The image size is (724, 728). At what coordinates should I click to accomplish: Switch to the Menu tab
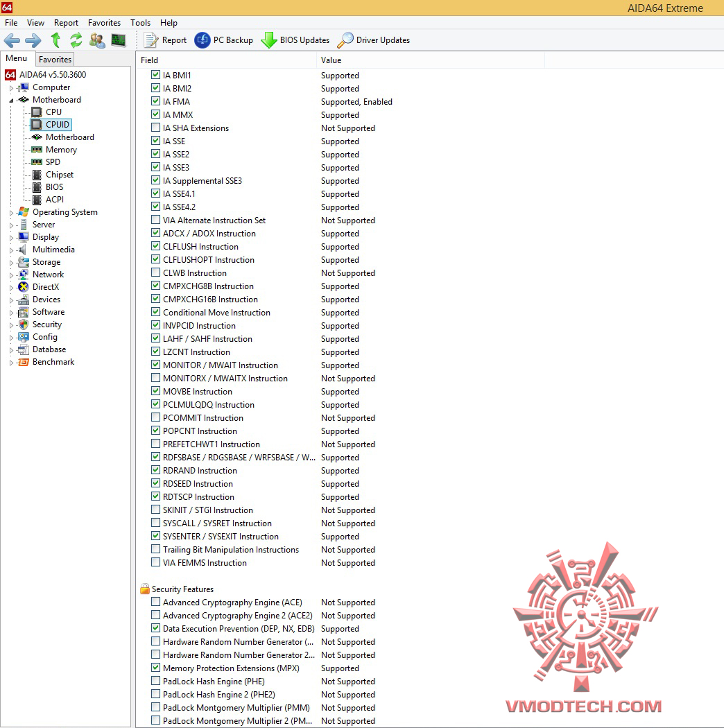(x=17, y=58)
